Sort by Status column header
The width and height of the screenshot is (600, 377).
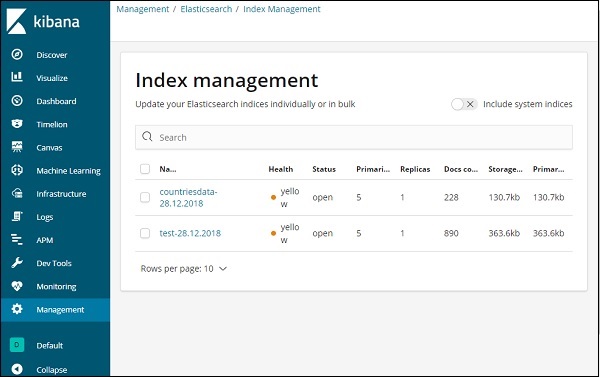(x=324, y=169)
